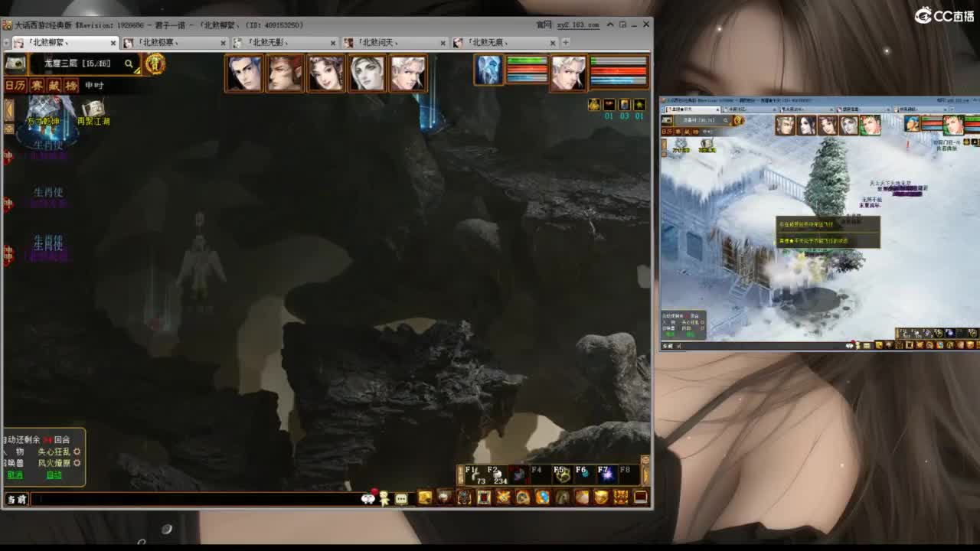The height and width of the screenshot is (551, 980).
Task: Click the 取消 cancel link in auto-battle panel
Action: (x=15, y=475)
